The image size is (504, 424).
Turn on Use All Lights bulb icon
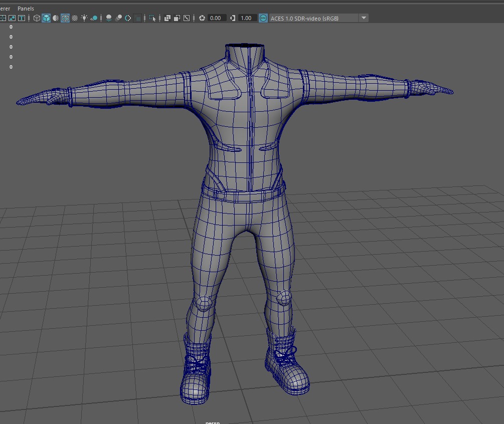84,18
